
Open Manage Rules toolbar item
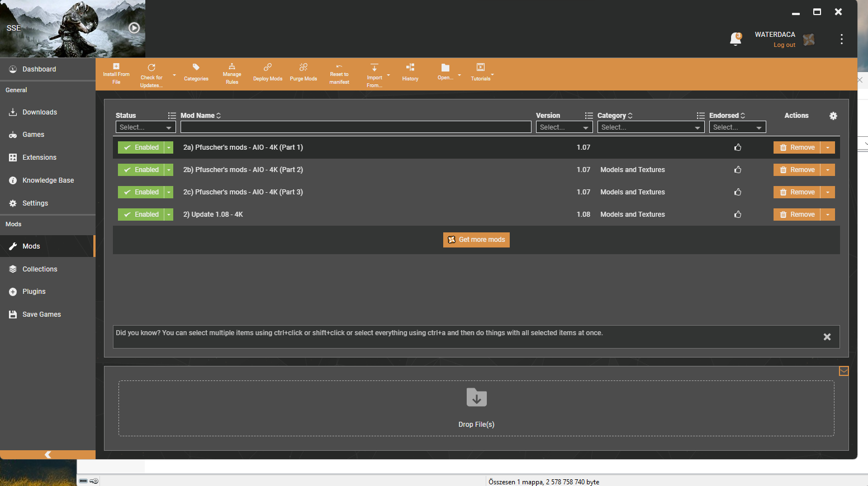coord(232,74)
